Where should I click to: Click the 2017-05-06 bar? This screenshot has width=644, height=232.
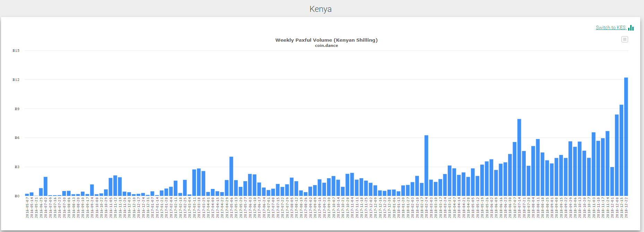click(x=231, y=176)
